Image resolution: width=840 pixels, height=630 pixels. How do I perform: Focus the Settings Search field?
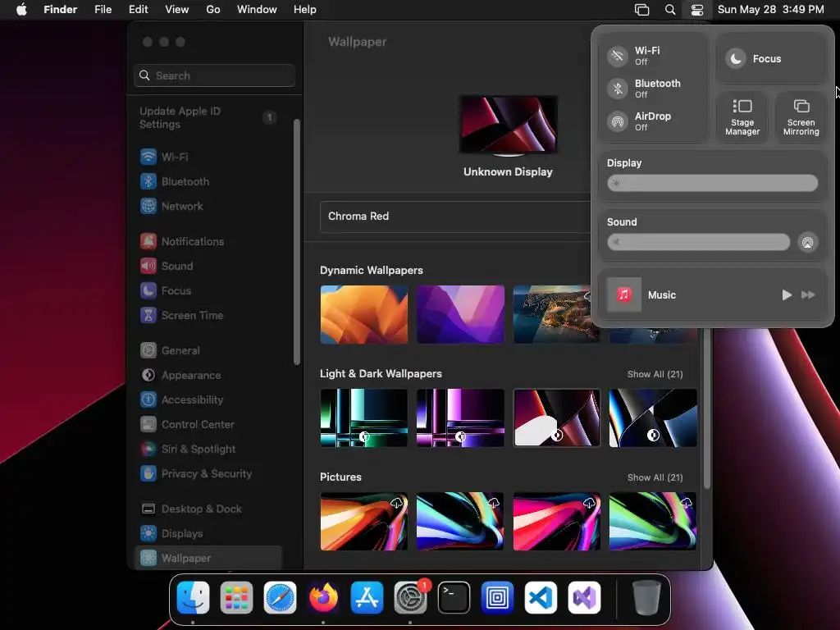(x=214, y=75)
